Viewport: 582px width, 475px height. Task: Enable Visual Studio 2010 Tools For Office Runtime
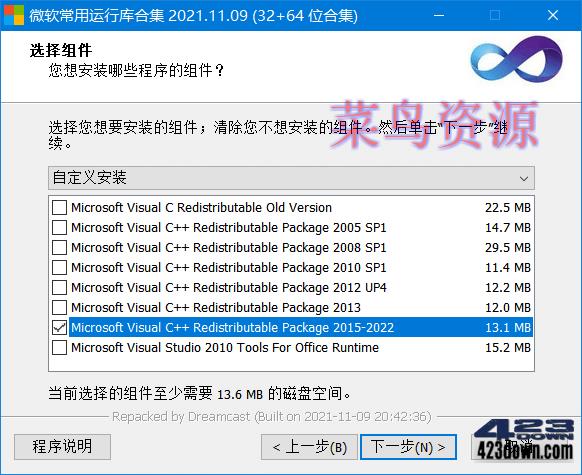pyautogui.click(x=59, y=348)
